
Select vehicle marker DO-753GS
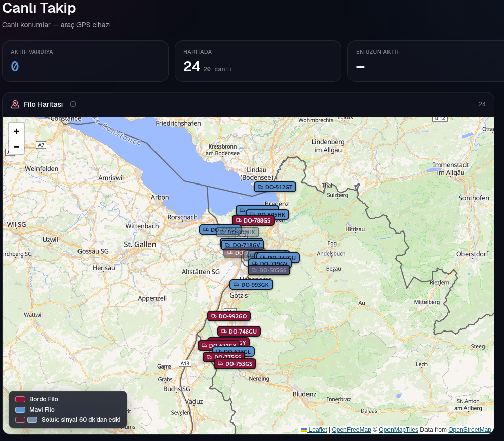235,364
